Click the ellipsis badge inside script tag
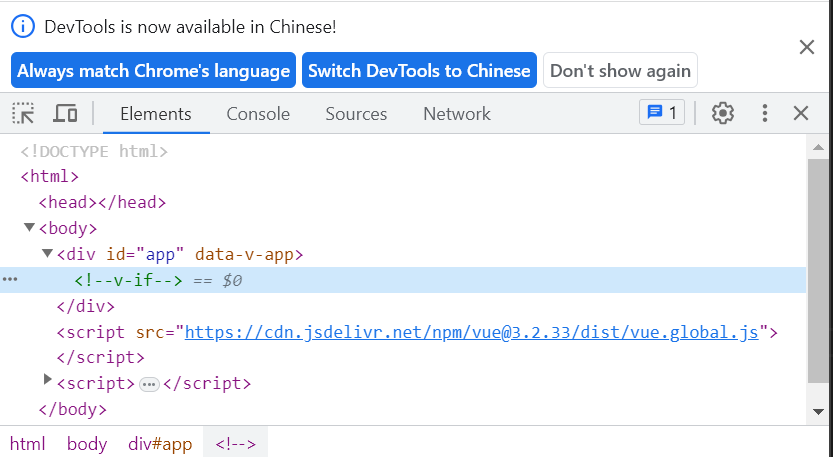The image size is (833, 457). click(x=149, y=384)
